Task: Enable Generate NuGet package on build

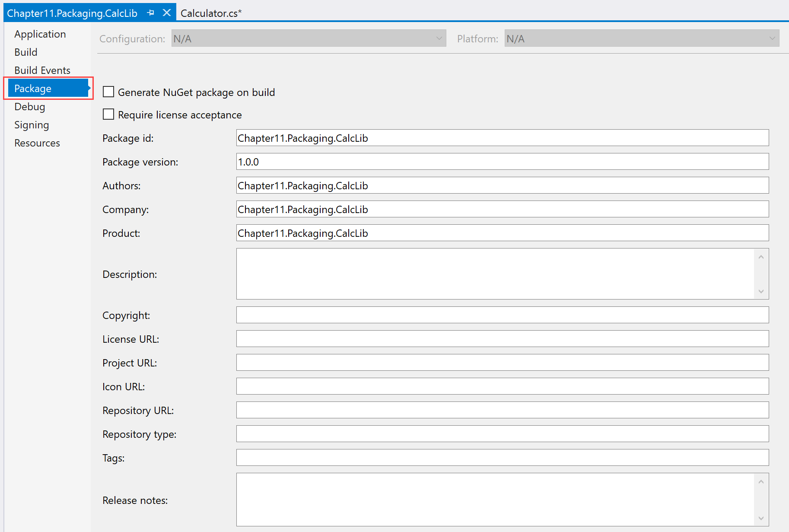Action: click(108, 92)
